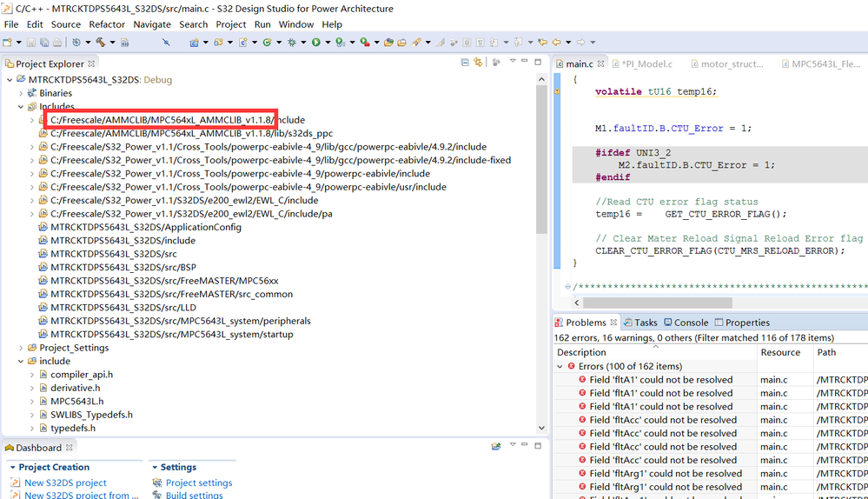868x499 pixels.
Task: Click the Profile launch icon
Action: click(340, 42)
